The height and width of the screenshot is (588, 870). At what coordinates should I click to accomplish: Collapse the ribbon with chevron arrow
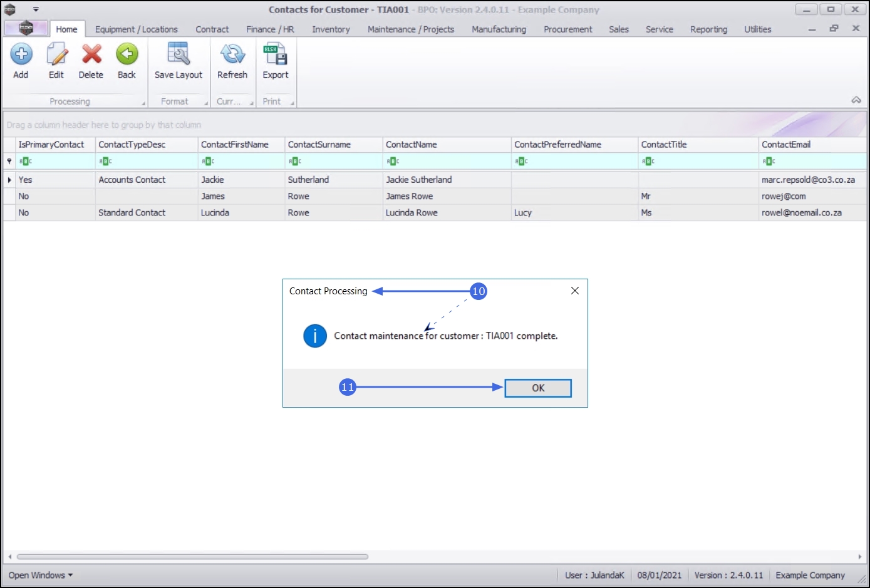coord(856,100)
